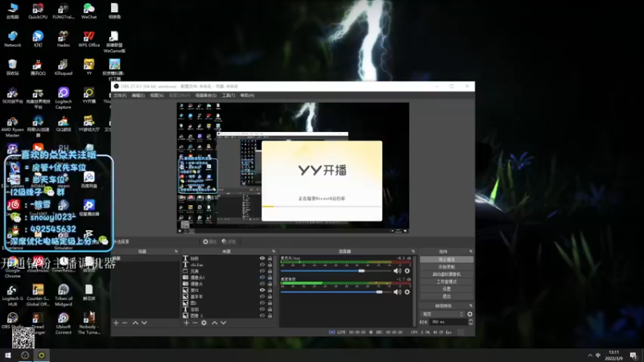Click the 启动虚拟摄像机 (Start Virtual Camera) button
The width and height of the screenshot is (644, 362).
[447, 274]
